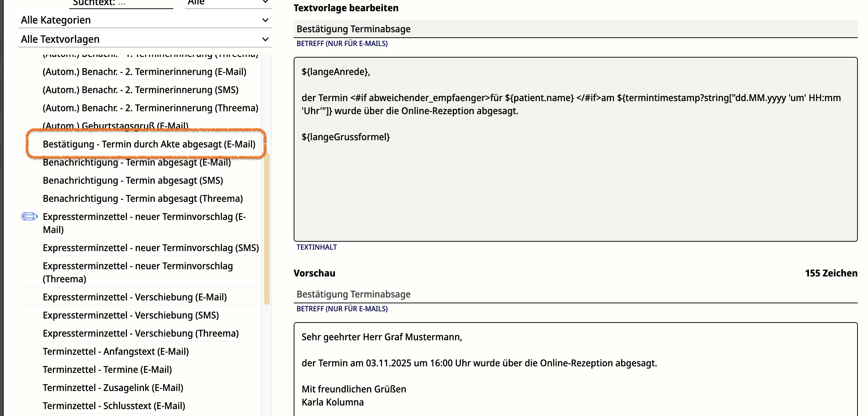Select Terminzettel - Schlusstext (E-Mail) entry
868x416 pixels.
114,406
